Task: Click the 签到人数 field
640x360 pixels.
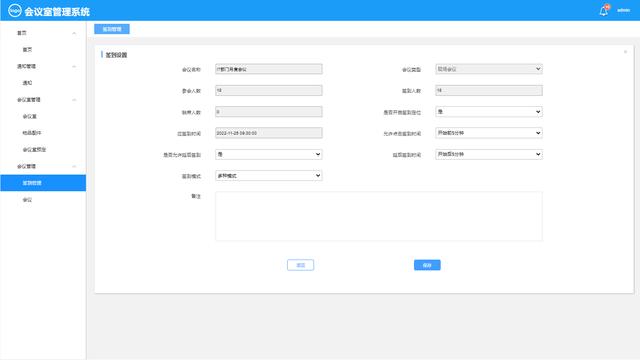Action: tap(489, 90)
